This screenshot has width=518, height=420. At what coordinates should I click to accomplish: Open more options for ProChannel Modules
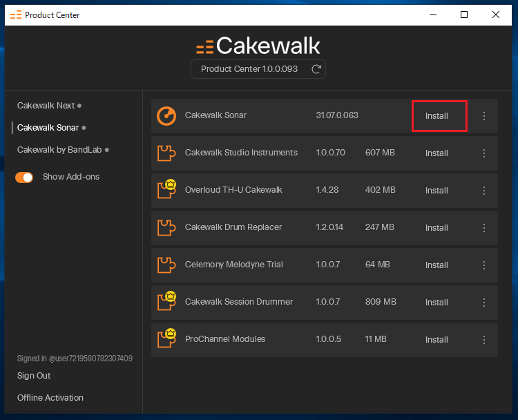[x=484, y=340]
